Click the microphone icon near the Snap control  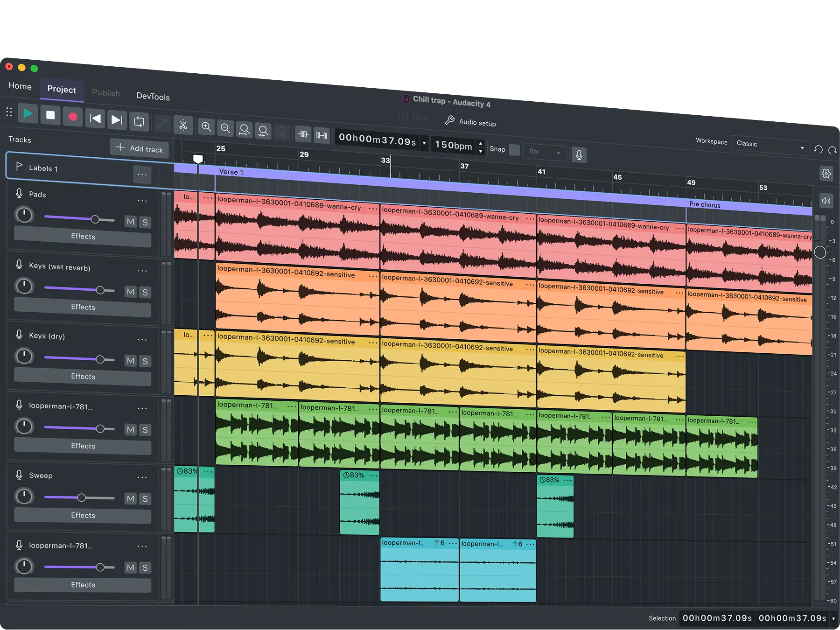click(x=579, y=154)
